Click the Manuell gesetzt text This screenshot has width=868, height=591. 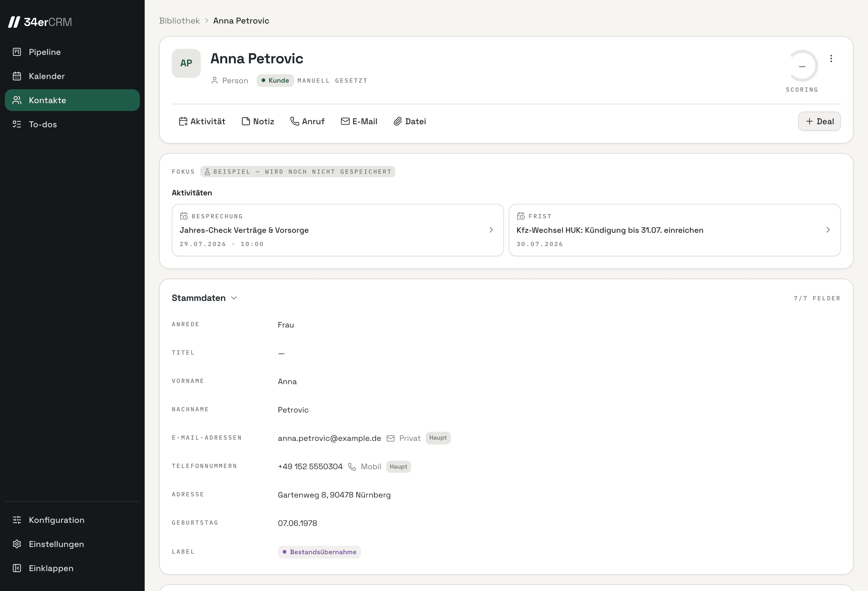332,81
